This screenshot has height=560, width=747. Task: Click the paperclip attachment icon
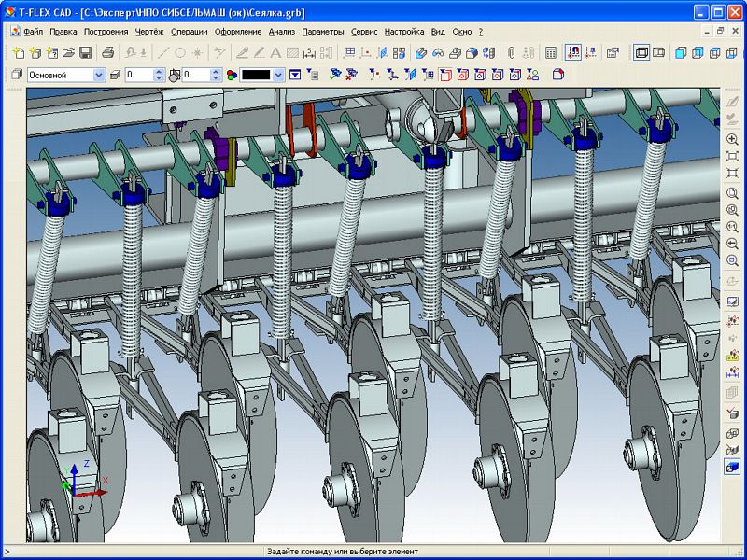(511, 52)
